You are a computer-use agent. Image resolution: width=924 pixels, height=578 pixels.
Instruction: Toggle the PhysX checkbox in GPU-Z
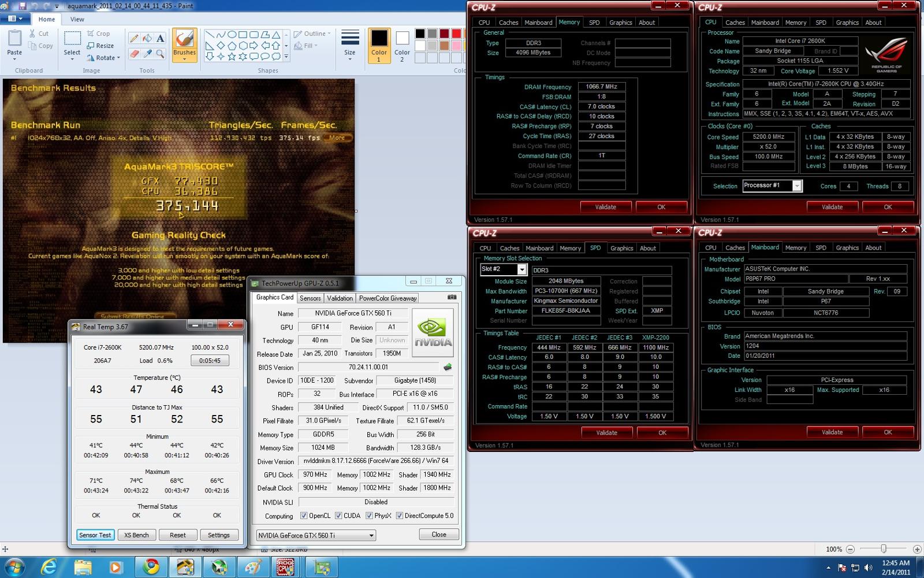(x=369, y=516)
